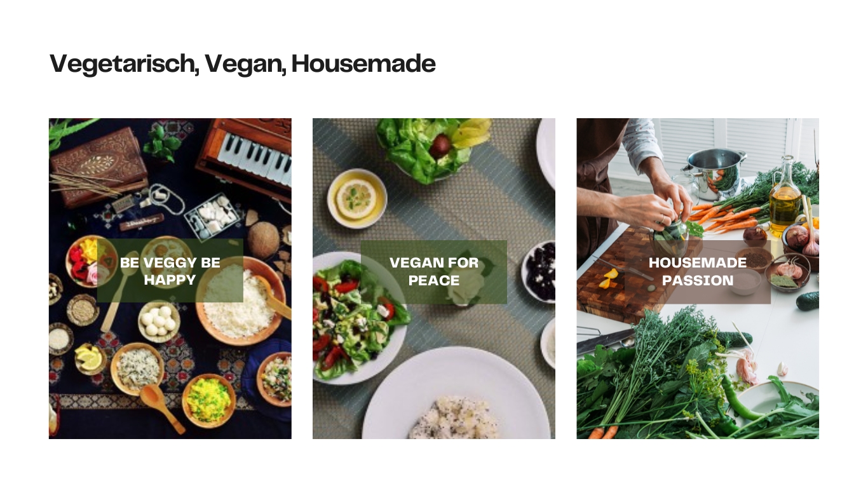Image resolution: width=868 pixels, height=488 pixels.
Task: Click the BE VEGGY BE HAPPY label
Action: tap(170, 271)
